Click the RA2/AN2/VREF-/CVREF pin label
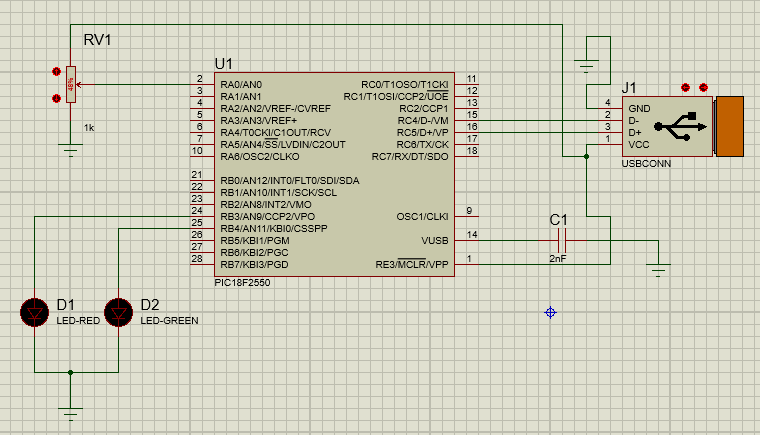760x435 pixels. [x=275, y=109]
